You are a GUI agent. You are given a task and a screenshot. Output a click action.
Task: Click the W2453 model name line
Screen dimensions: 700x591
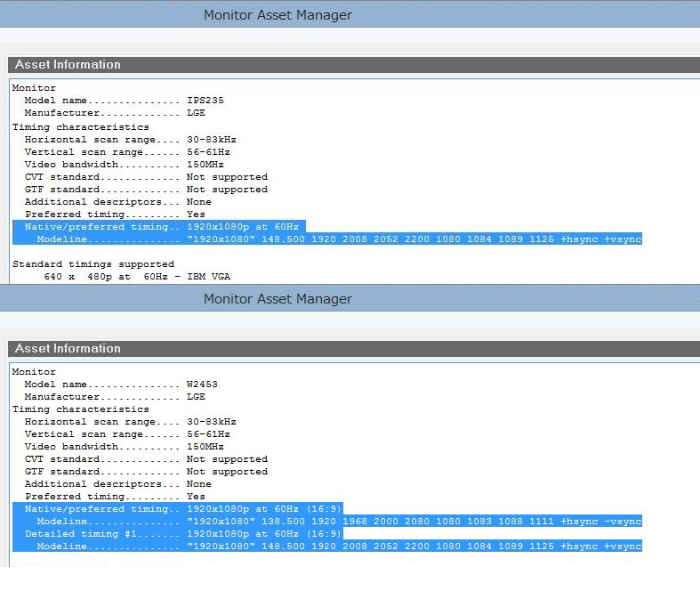pos(121,385)
